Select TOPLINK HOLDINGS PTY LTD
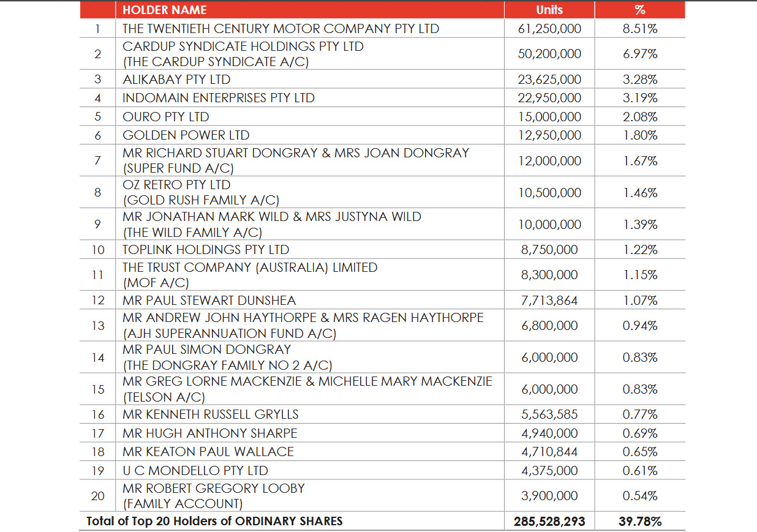The width and height of the screenshot is (757, 532). tap(206, 249)
